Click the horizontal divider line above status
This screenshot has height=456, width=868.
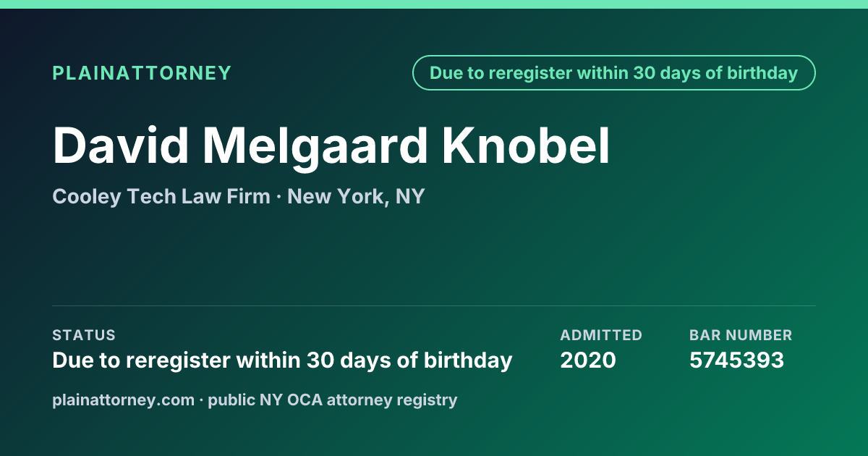point(434,305)
